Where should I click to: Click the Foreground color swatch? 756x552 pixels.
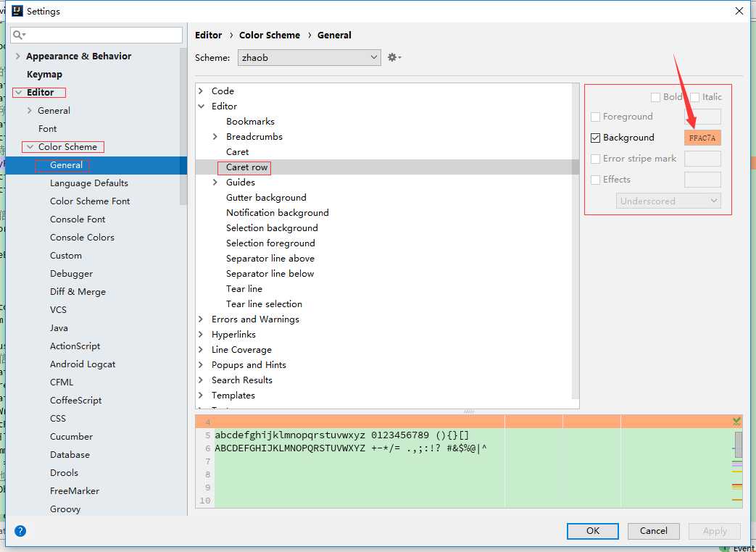(702, 117)
